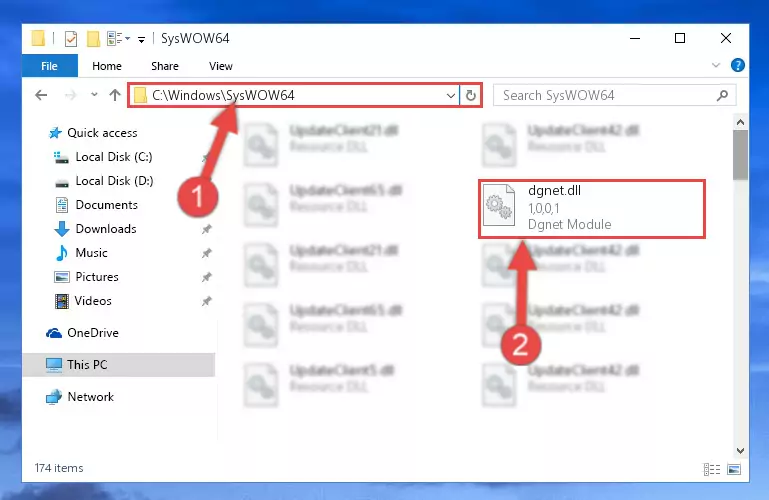Go up one folder level

tap(115, 95)
